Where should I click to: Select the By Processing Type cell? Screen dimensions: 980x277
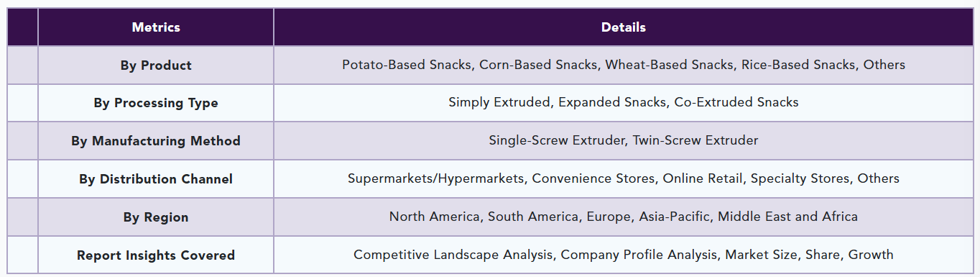[156, 103]
